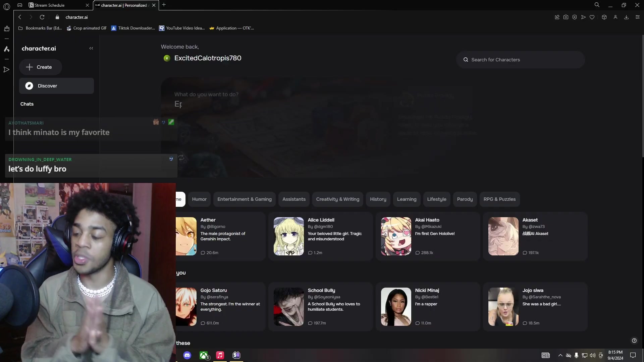
Task: Select the Humor category tab
Action: pos(199,199)
